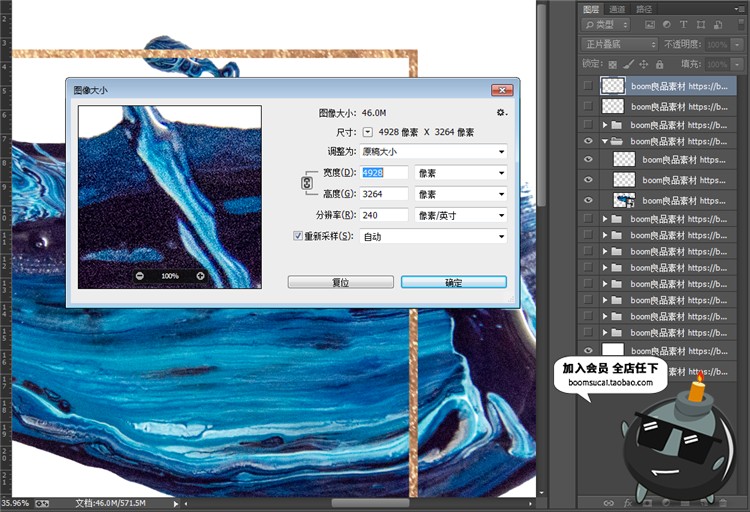Screen dimensions: 750x512
Task: Filter layers by type layers T icon
Action: coord(684,24)
